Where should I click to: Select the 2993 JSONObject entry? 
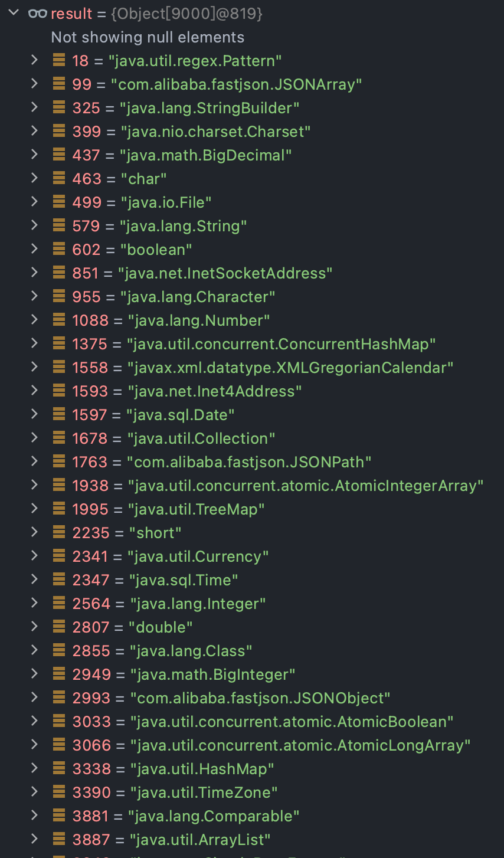click(231, 698)
